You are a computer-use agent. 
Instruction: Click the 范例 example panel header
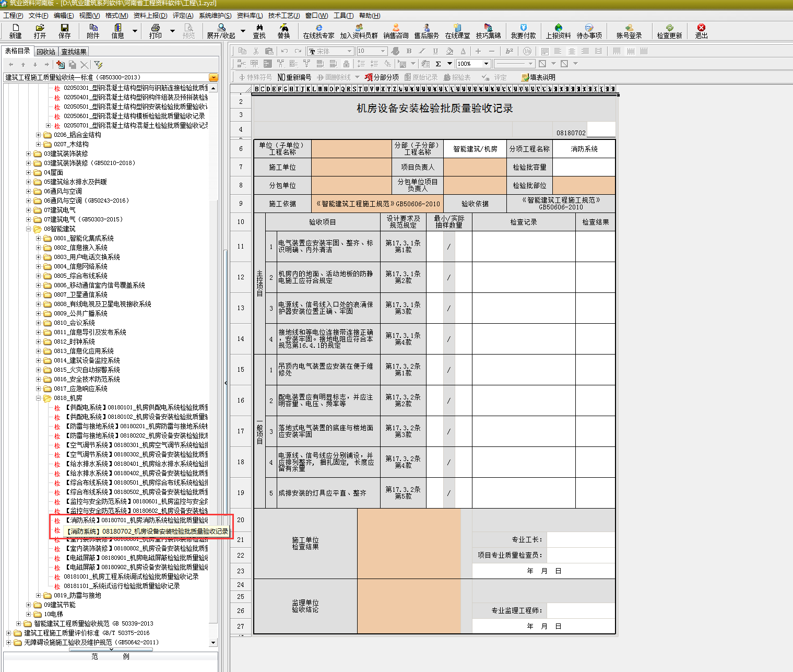tap(110, 657)
